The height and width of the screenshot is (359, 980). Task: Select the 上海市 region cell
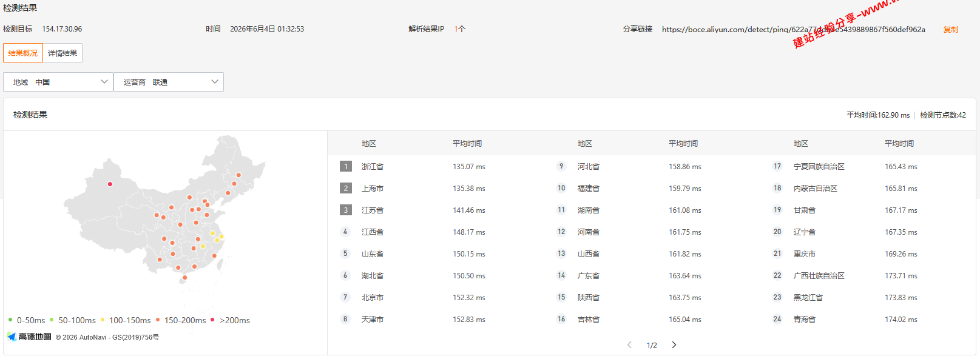click(373, 188)
